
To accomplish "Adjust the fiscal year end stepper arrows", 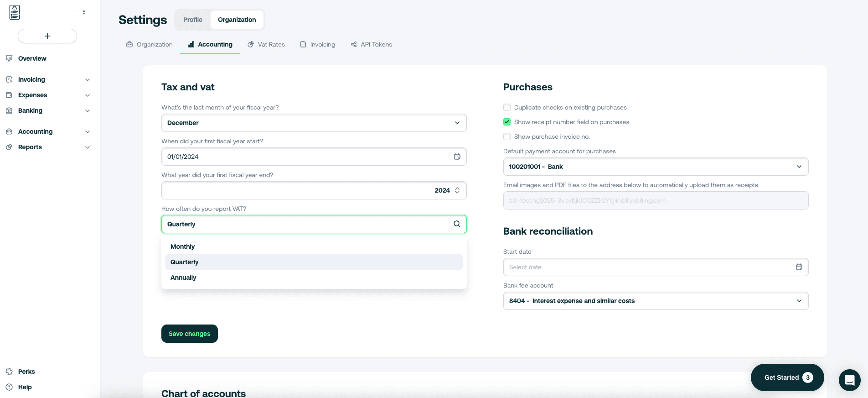I will tap(457, 190).
